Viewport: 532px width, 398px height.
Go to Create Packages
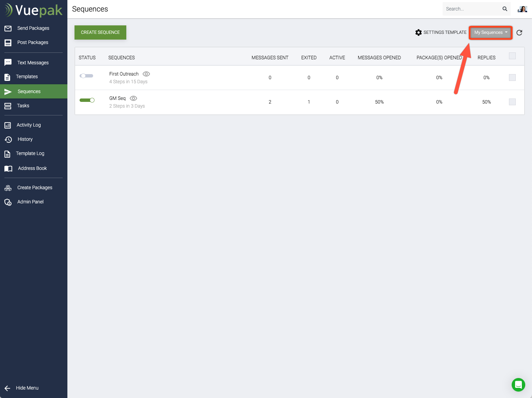[35, 187]
